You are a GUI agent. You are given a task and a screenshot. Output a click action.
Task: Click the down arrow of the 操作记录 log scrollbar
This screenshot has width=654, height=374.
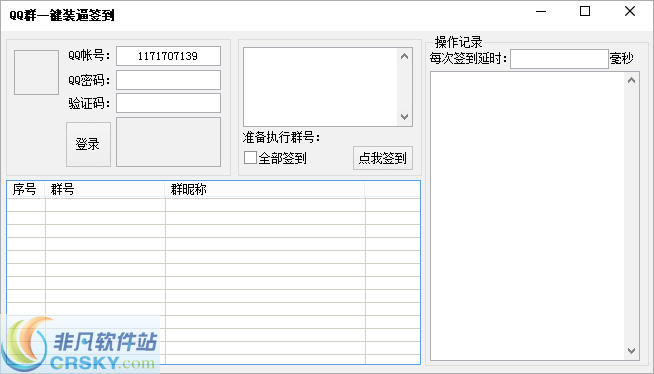(631, 351)
